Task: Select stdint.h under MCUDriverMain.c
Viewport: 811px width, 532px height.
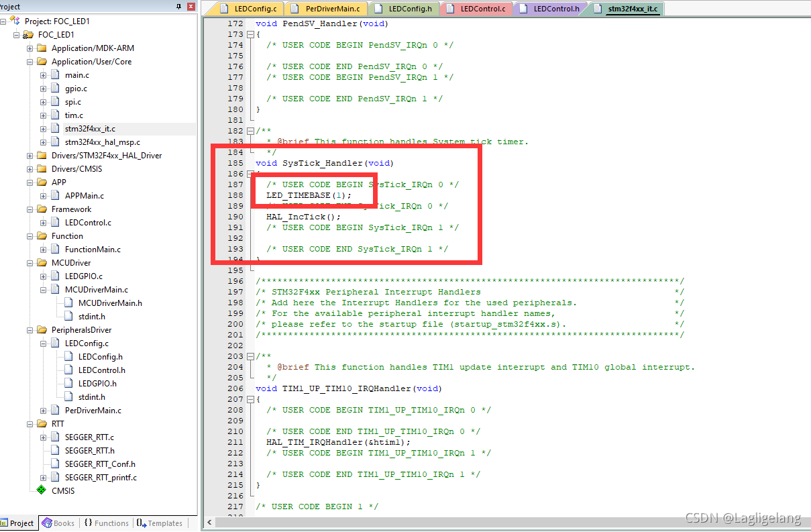Action: (91, 316)
